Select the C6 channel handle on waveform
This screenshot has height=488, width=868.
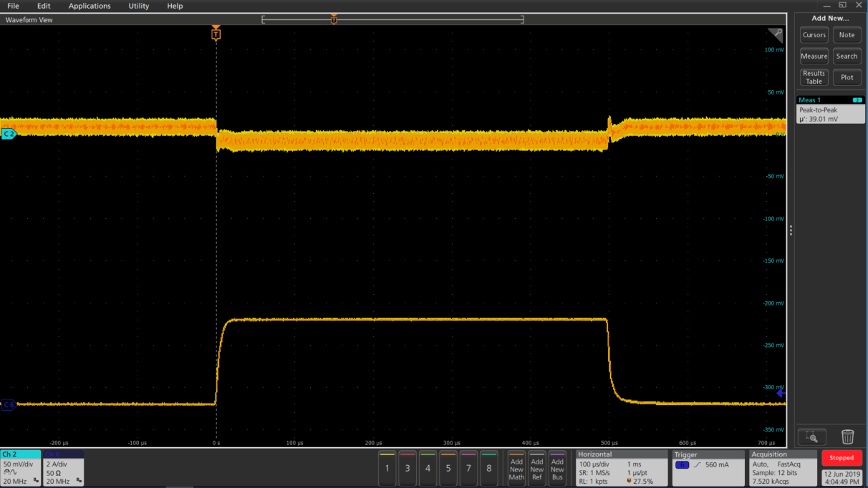point(9,405)
